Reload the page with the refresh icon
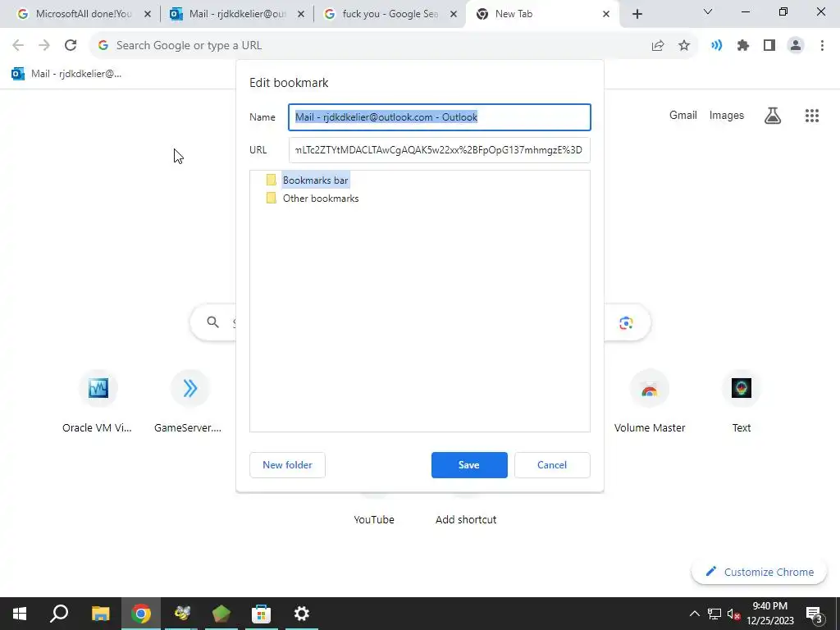The height and width of the screenshot is (630, 840). [x=71, y=46]
